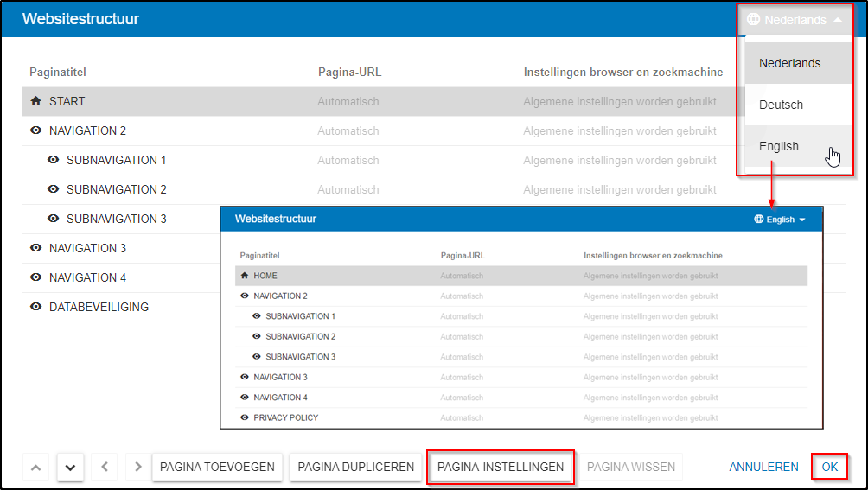Click the right chevron indent button
Viewport: 868px width, 490px height.
coord(138,468)
